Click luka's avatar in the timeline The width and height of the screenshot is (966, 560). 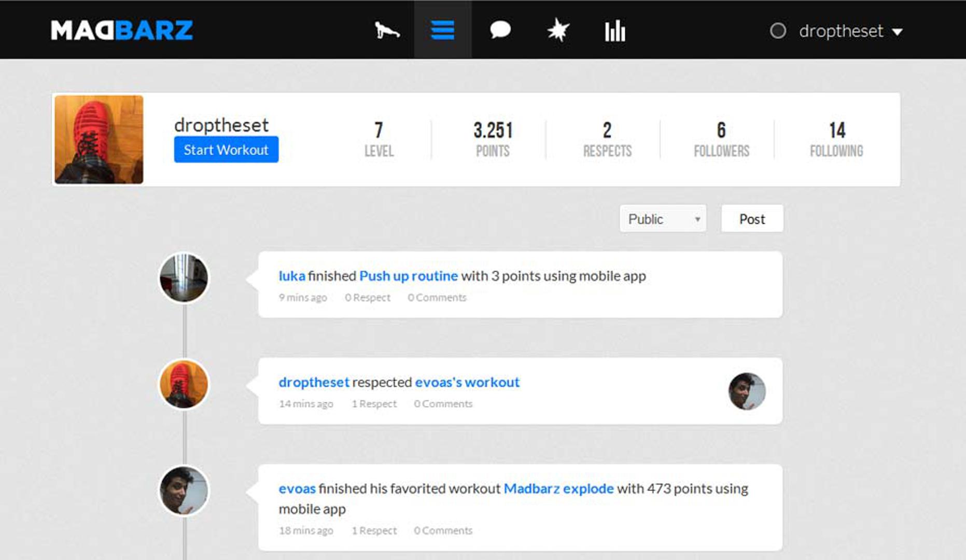(x=184, y=278)
